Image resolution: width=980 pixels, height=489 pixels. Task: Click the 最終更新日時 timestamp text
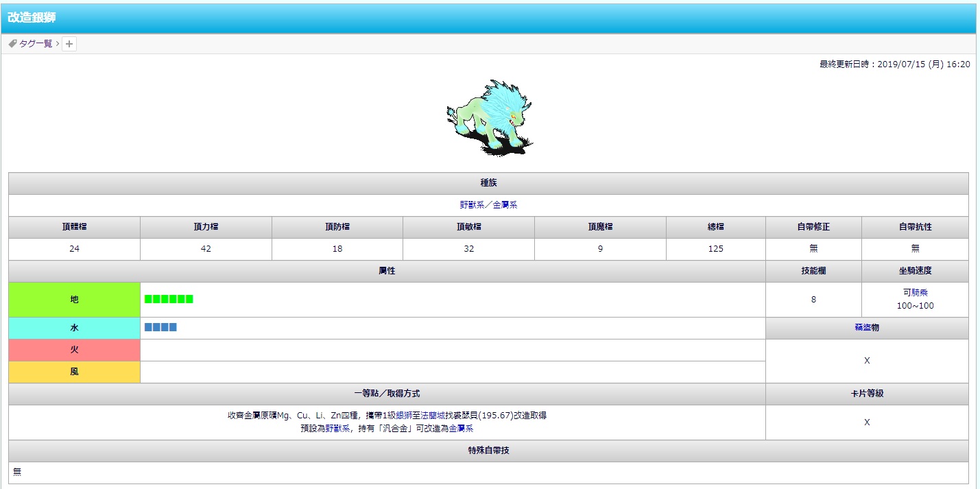point(894,64)
